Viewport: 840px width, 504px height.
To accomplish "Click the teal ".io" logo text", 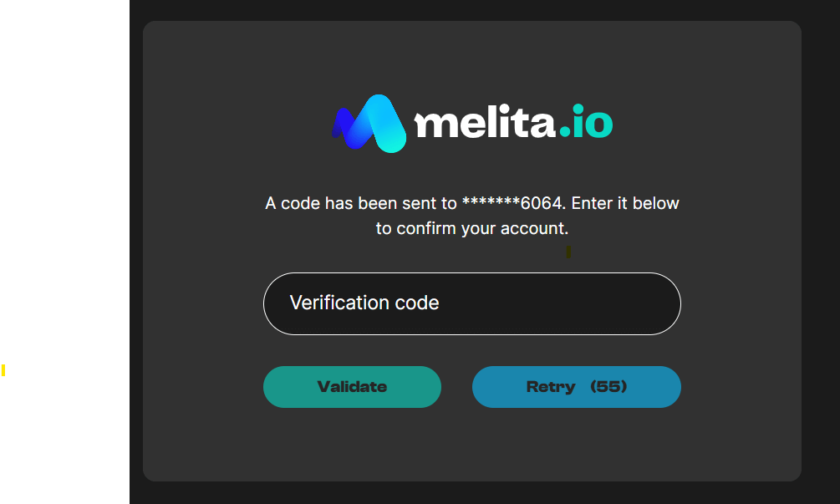I will (x=586, y=124).
